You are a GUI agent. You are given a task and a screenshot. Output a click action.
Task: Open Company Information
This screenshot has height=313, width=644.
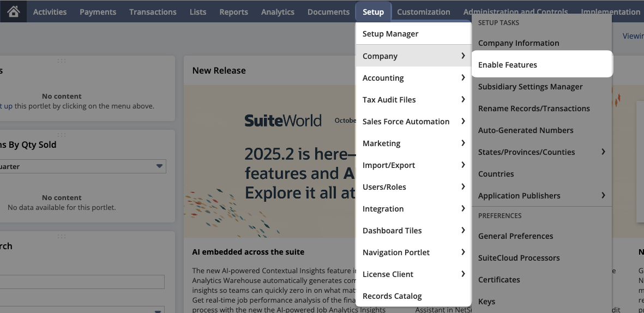pos(541,43)
